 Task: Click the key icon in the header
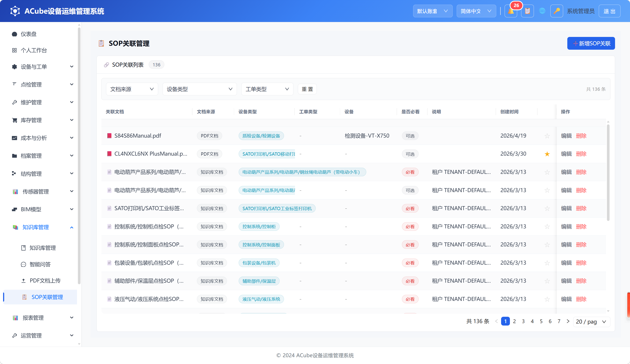(x=557, y=11)
